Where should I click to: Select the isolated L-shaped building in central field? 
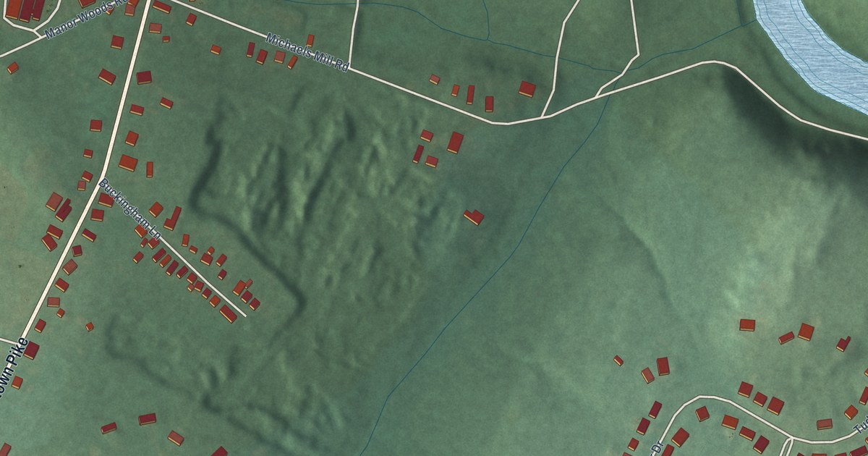point(474,216)
